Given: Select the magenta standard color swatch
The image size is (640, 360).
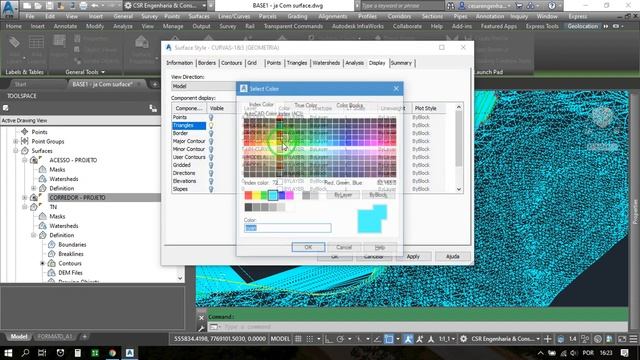Looking at the screenshot, I should point(289,196).
